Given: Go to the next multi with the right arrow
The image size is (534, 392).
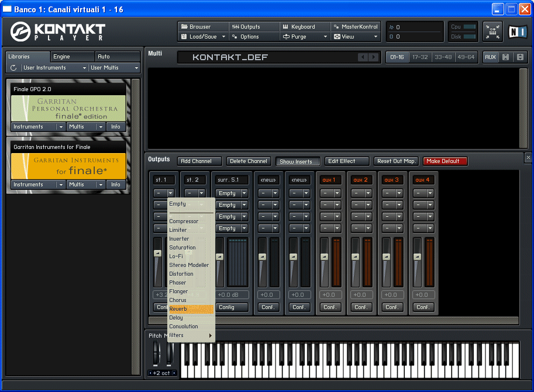Looking at the screenshot, I should 374,57.
